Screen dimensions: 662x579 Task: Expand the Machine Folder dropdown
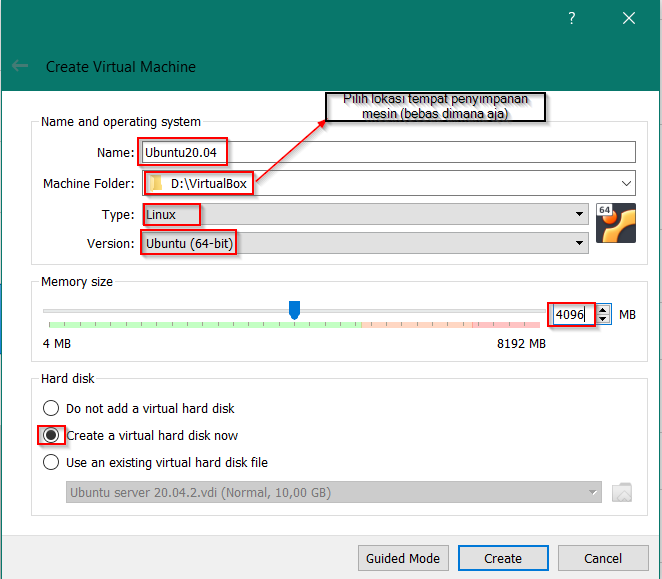[626, 183]
